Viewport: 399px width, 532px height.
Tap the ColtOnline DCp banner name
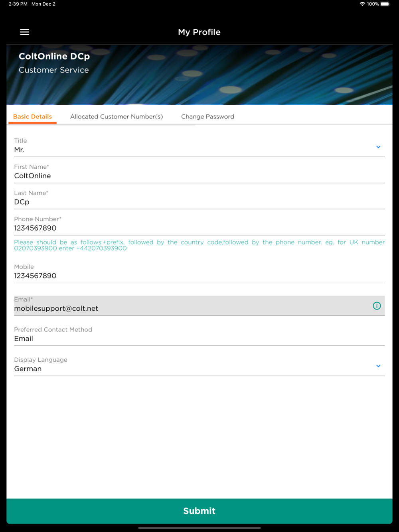[54, 56]
